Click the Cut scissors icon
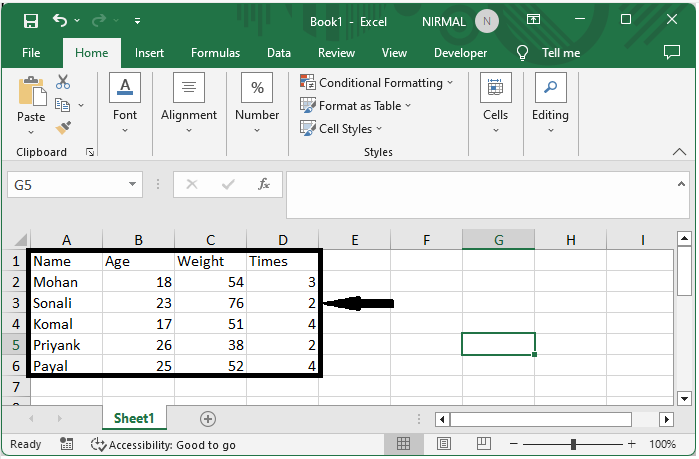The height and width of the screenshot is (459, 699). coord(63,82)
